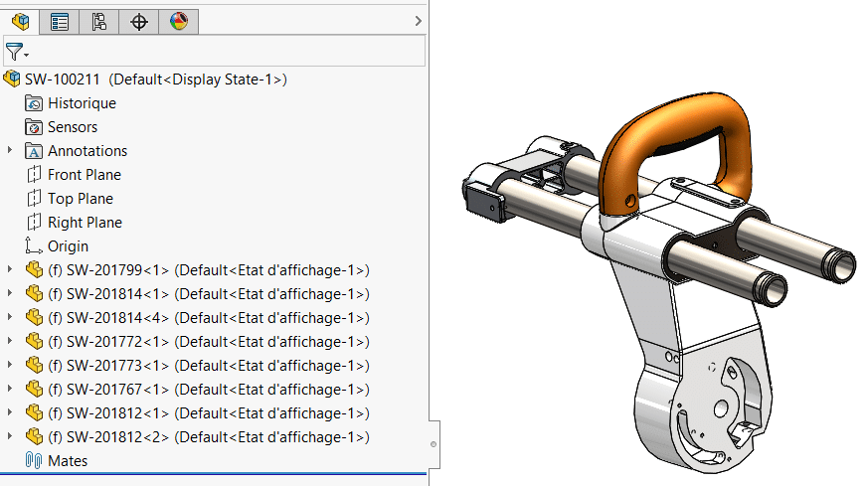The height and width of the screenshot is (486, 868).
Task: Select Origin in the tree
Action: [68, 245]
